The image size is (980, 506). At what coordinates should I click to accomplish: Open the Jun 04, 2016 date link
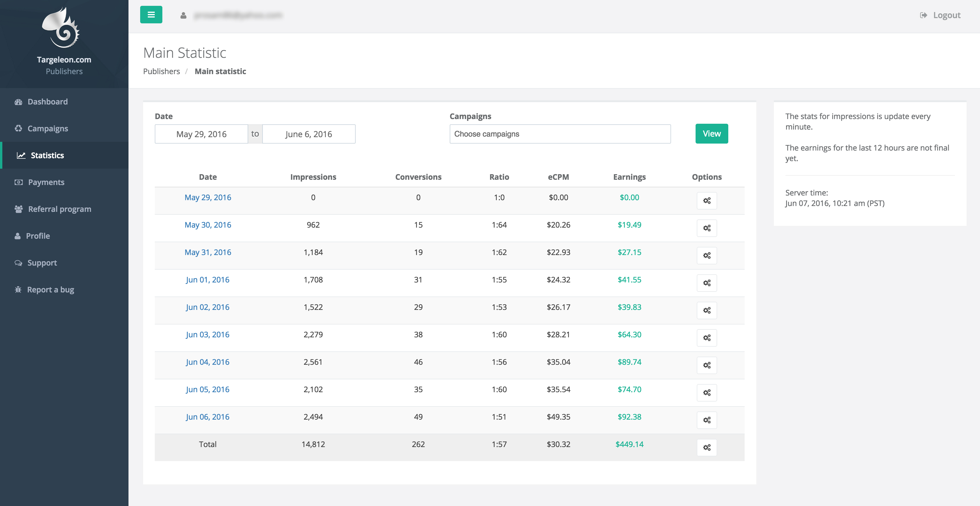point(207,362)
